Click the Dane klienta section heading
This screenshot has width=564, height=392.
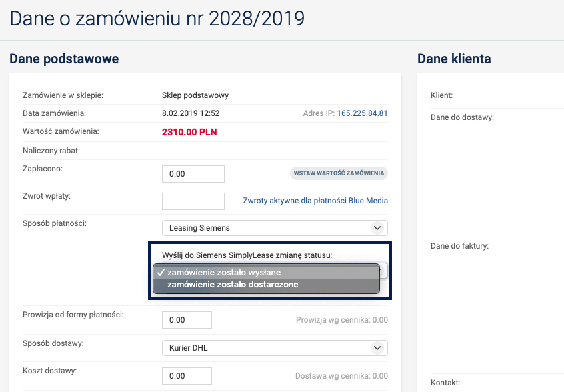pos(454,59)
